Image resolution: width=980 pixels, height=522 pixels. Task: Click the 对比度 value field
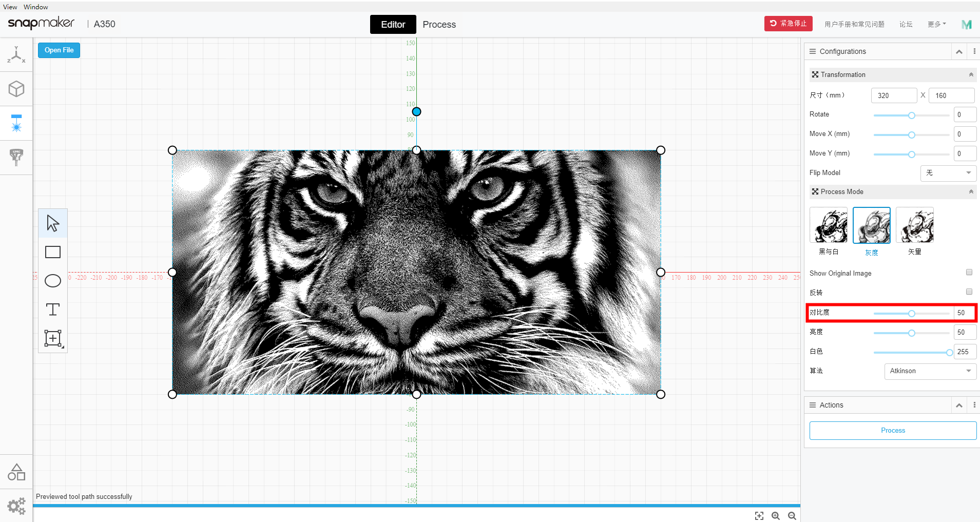pyautogui.click(x=965, y=313)
